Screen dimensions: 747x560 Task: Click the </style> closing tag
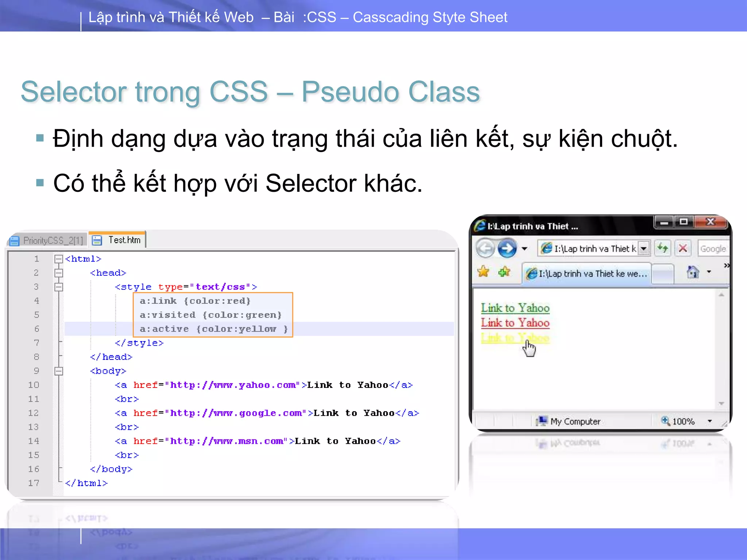click(x=139, y=343)
